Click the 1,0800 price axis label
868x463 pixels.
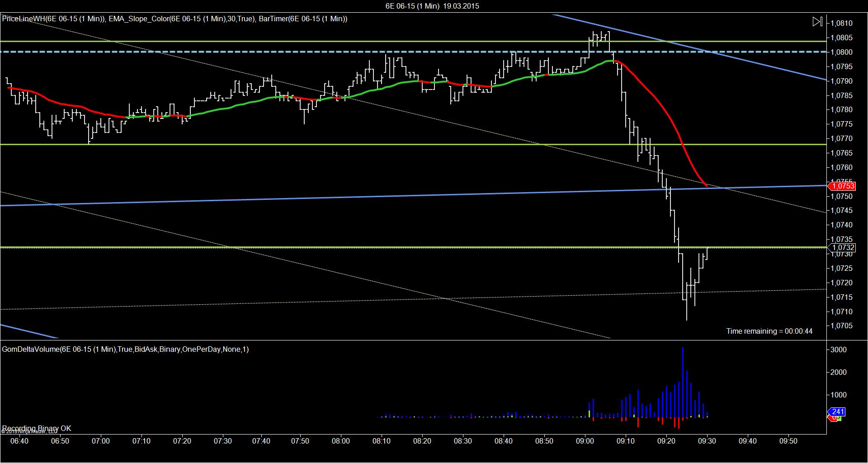coord(841,52)
